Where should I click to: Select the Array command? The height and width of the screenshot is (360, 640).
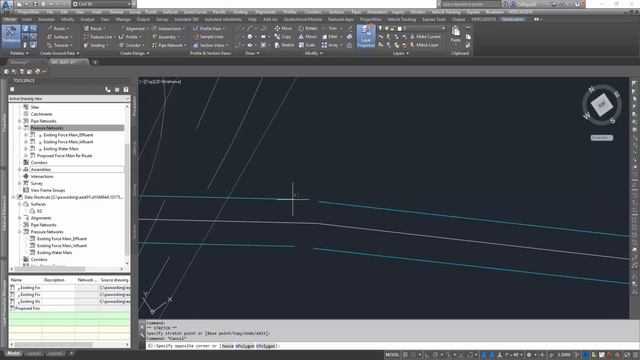(x=331, y=45)
